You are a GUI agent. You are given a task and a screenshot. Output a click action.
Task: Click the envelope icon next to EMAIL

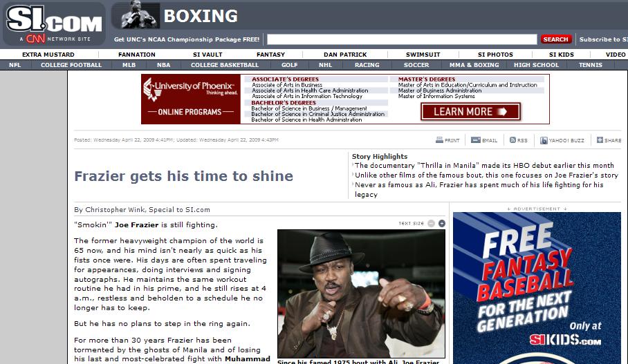[x=475, y=140]
